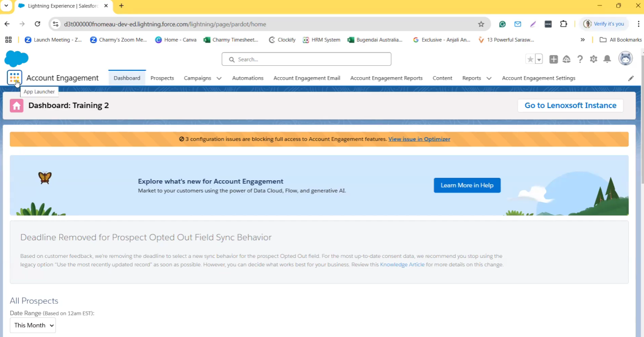Open the This Month date range dropdown

coord(33,325)
